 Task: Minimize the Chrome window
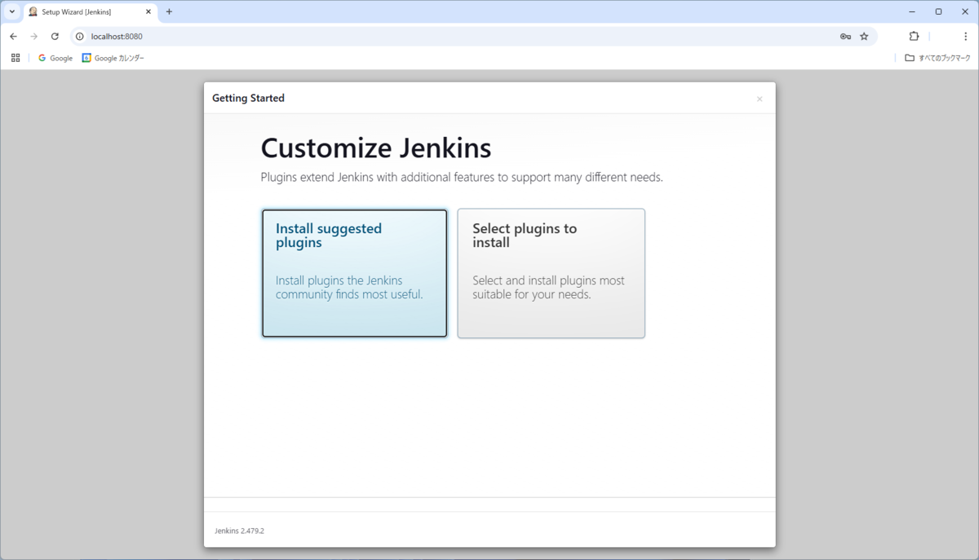point(911,11)
